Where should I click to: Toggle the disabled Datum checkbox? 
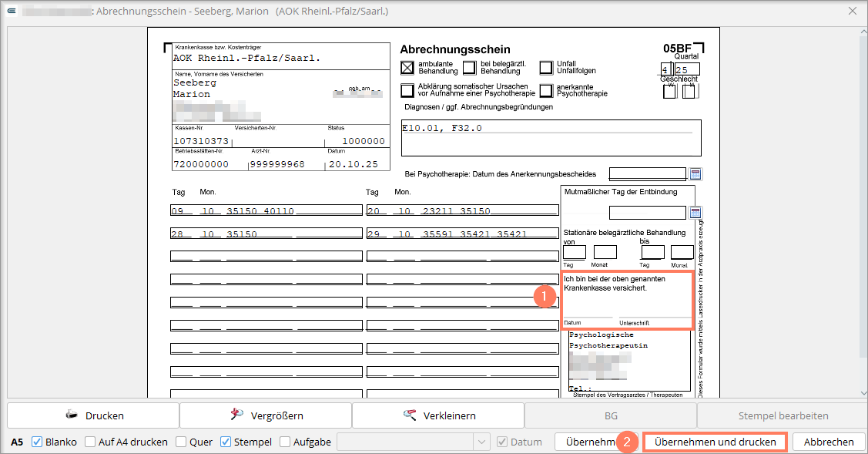(x=502, y=442)
